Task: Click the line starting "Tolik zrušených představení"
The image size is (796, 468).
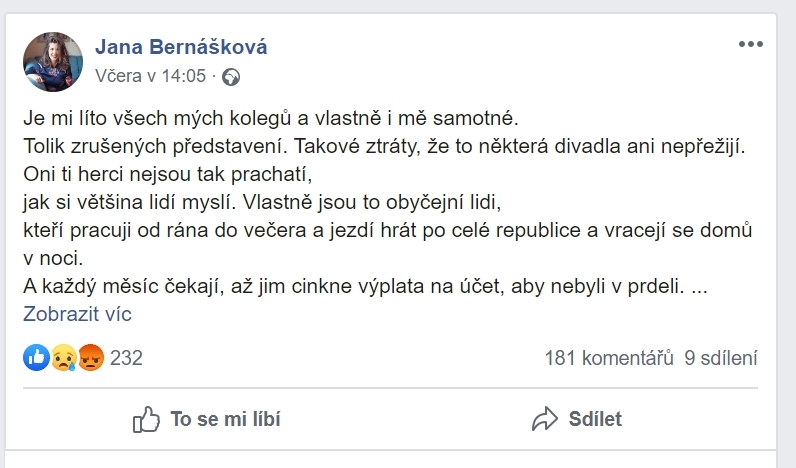Action: 385,146
